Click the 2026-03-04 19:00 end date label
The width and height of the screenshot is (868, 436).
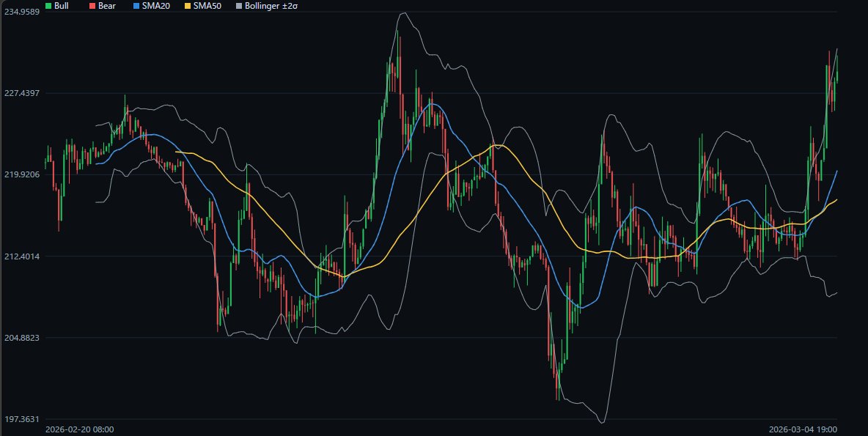803,429
